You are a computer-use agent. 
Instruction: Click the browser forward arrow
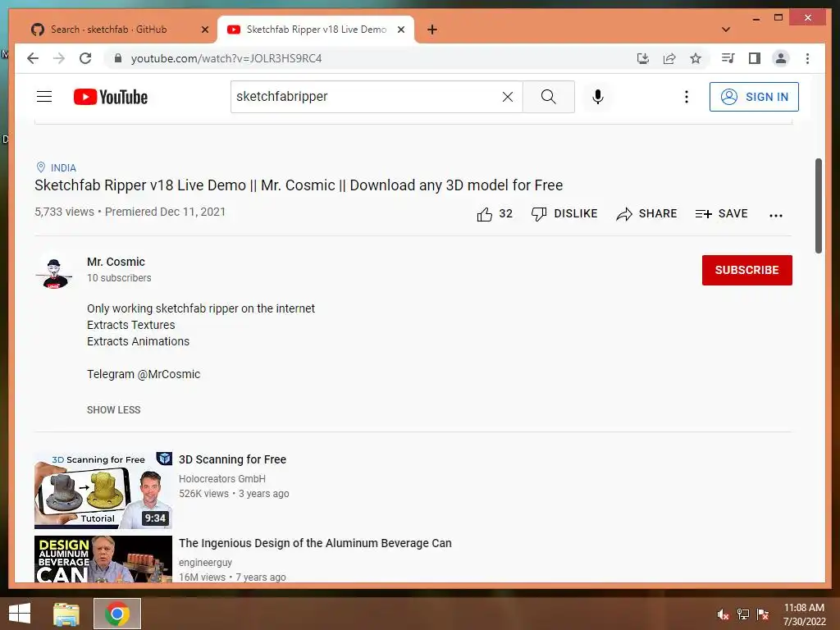[59, 58]
